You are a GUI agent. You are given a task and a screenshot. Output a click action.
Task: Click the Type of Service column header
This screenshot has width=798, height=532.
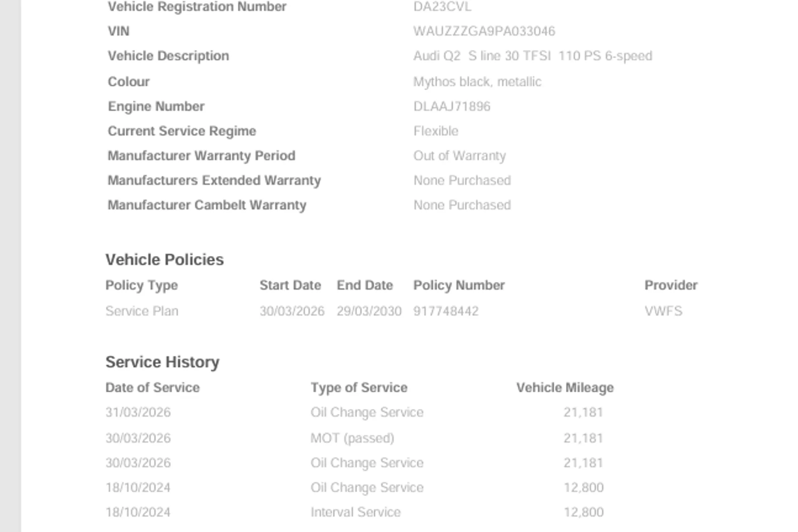(359, 388)
